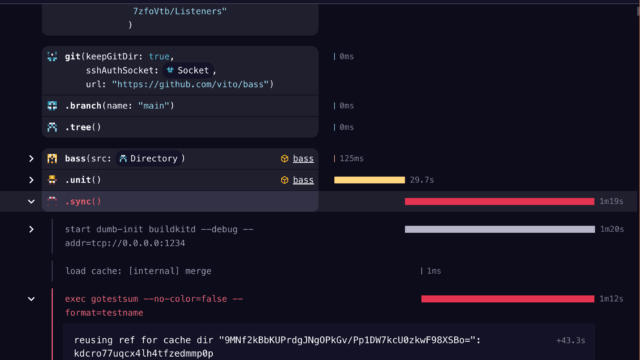Click the .unit() row avatar icon
The width and height of the screenshot is (640, 360).
(x=52, y=180)
